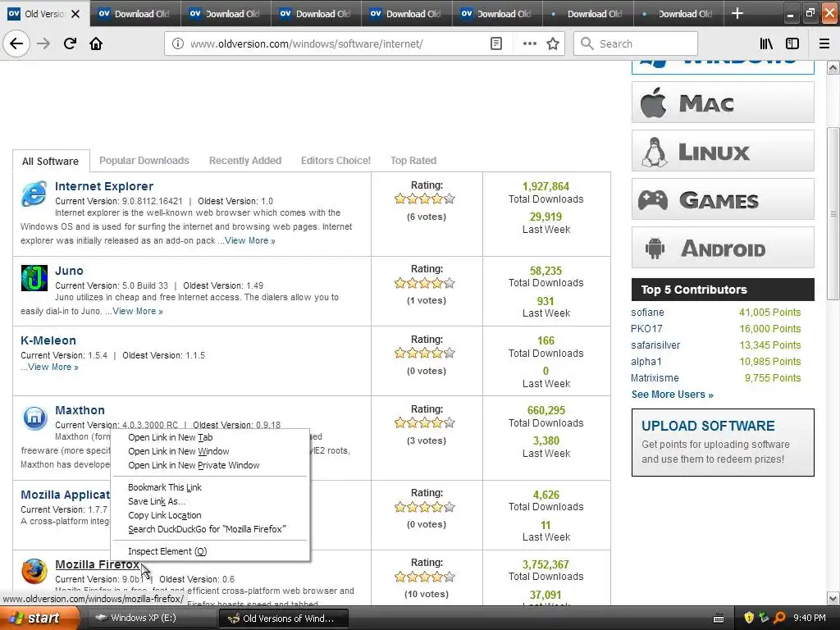840x630 pixels.
Task: Click the Maxthon application icon
Action: [34, 418]
